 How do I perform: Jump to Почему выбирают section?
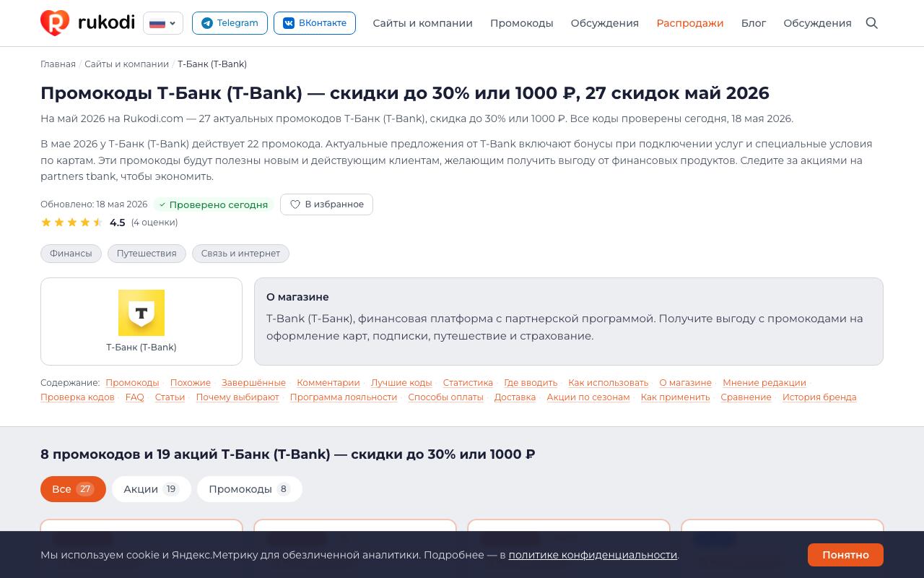[x=237, y=397]
